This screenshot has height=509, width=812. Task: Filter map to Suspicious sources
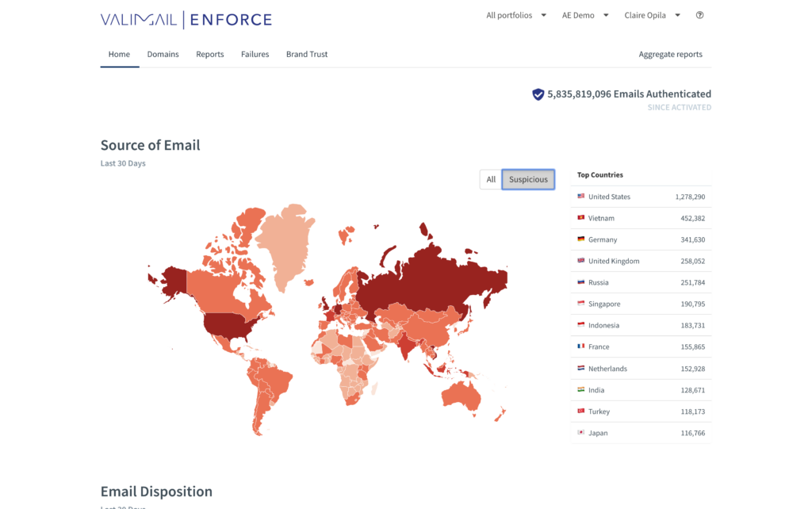coord(528,180)
